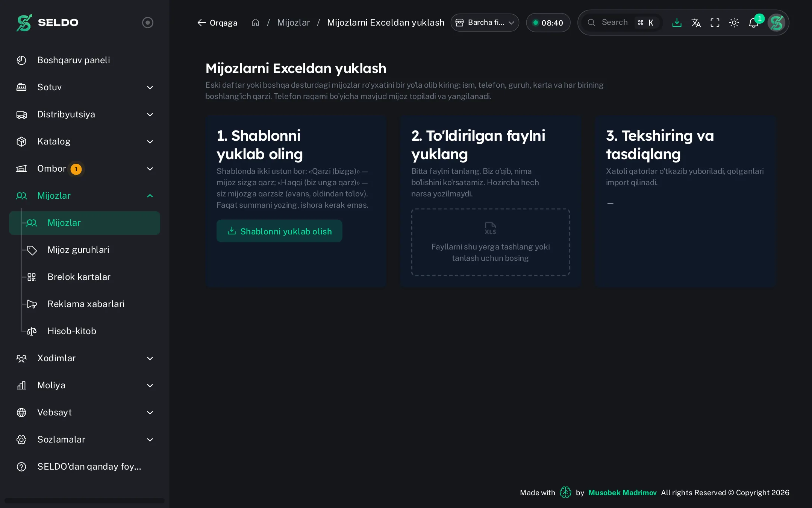
Task: Open the language translate icon
Action: (696, 23)
